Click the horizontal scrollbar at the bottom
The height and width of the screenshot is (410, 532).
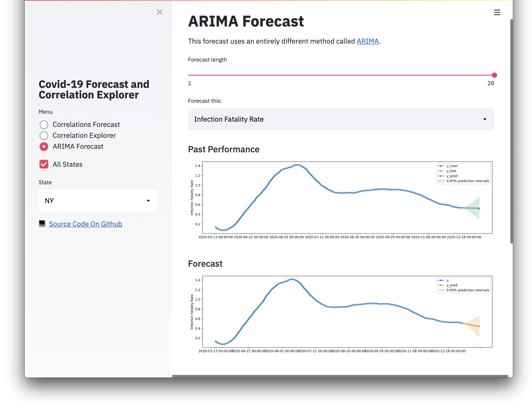(x=340, y=376)
